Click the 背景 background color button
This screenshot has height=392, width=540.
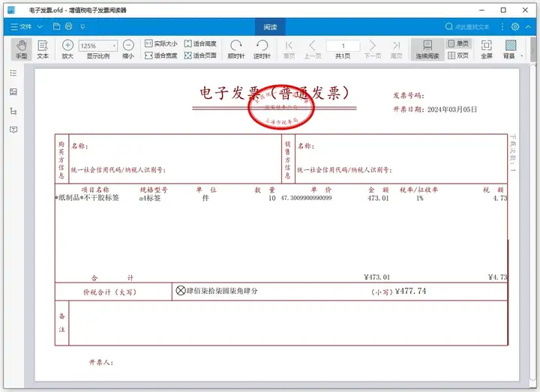510,49
